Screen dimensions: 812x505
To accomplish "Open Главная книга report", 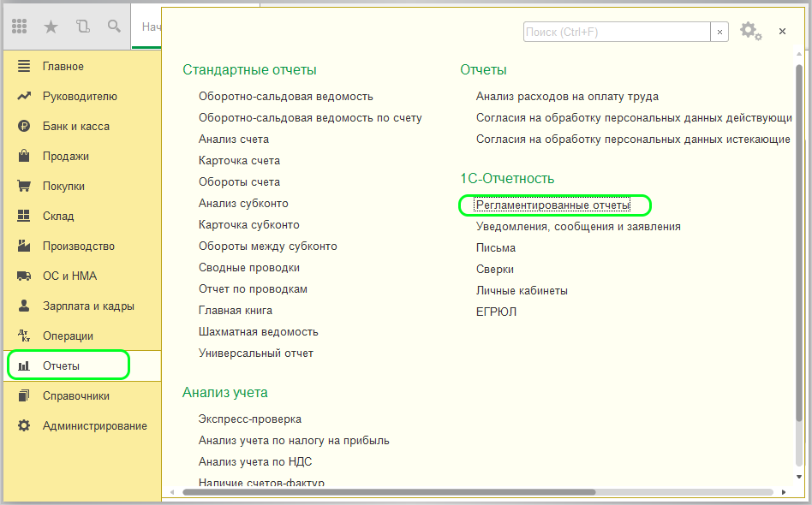I will [236, 311].
